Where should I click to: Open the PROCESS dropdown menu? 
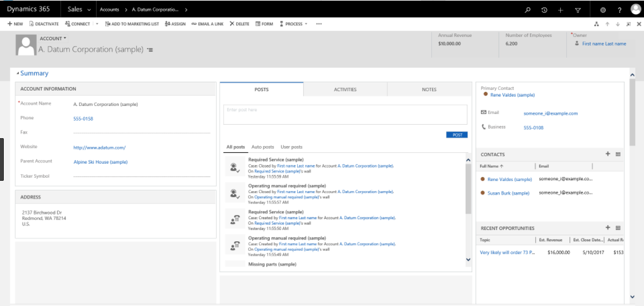293,24
